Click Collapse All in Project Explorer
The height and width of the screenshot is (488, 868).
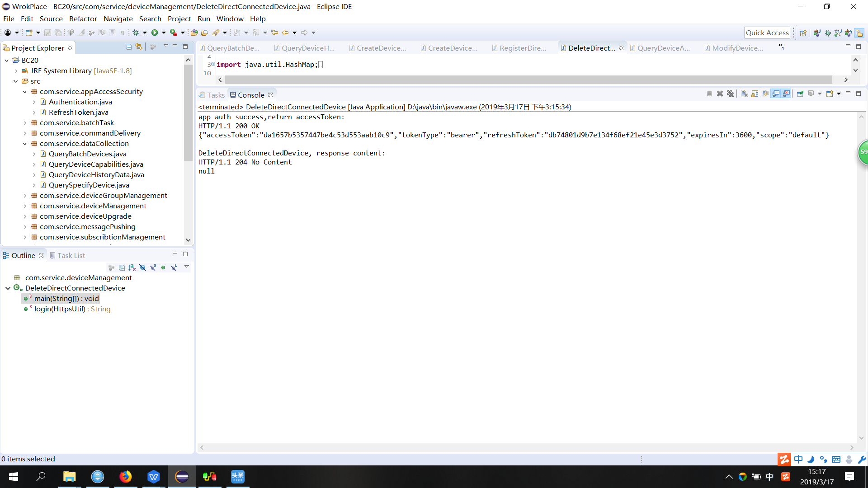pos(128,47)
